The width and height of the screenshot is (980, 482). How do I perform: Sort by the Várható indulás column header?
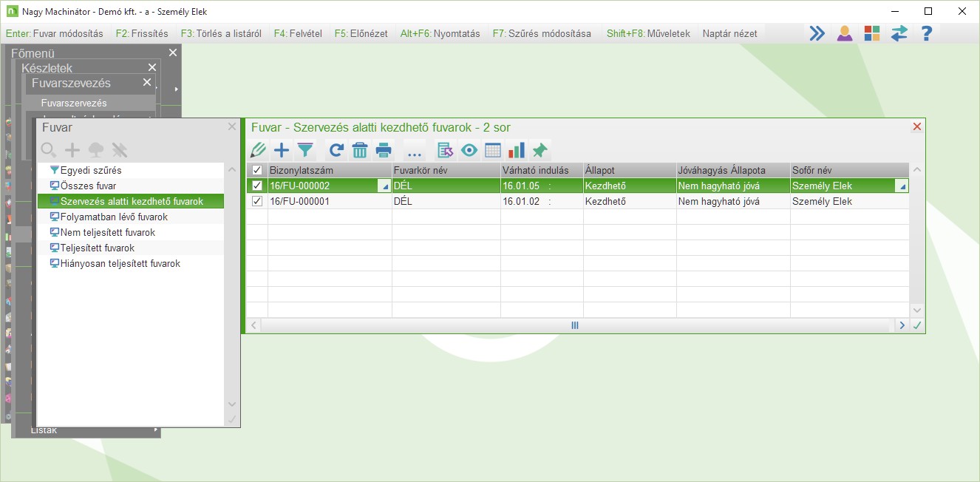(x=541, y=170)
